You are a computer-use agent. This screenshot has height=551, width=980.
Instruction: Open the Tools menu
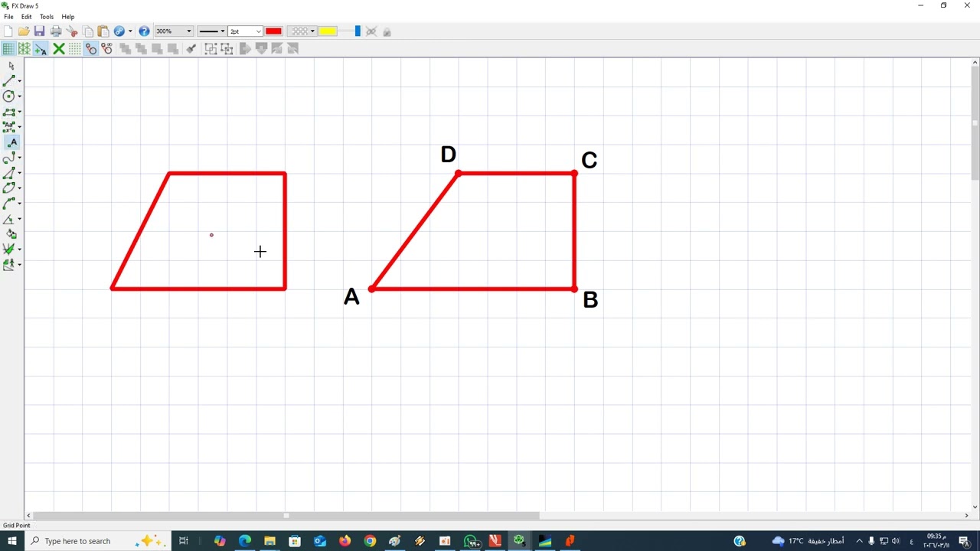tap(47, 17)
